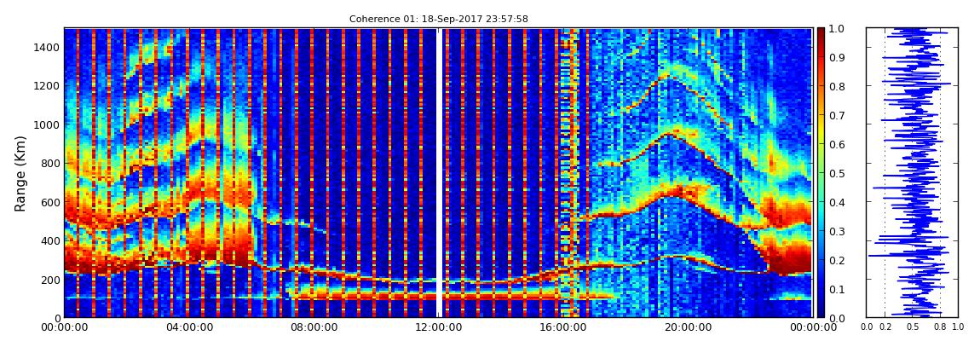The height and width of the screenshot is (347, 980).
Task: Click the 1000 range tick label
Action: tap(47, 125)
